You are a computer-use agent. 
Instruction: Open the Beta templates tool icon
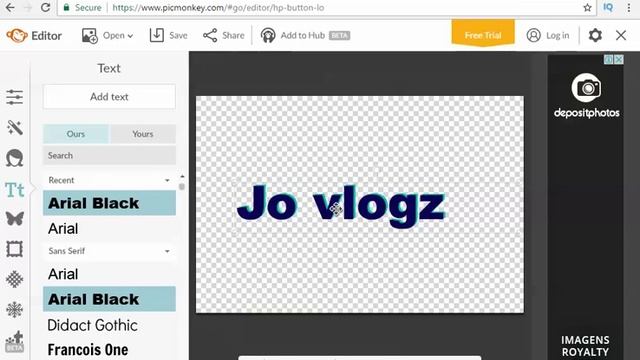(15, 342)
